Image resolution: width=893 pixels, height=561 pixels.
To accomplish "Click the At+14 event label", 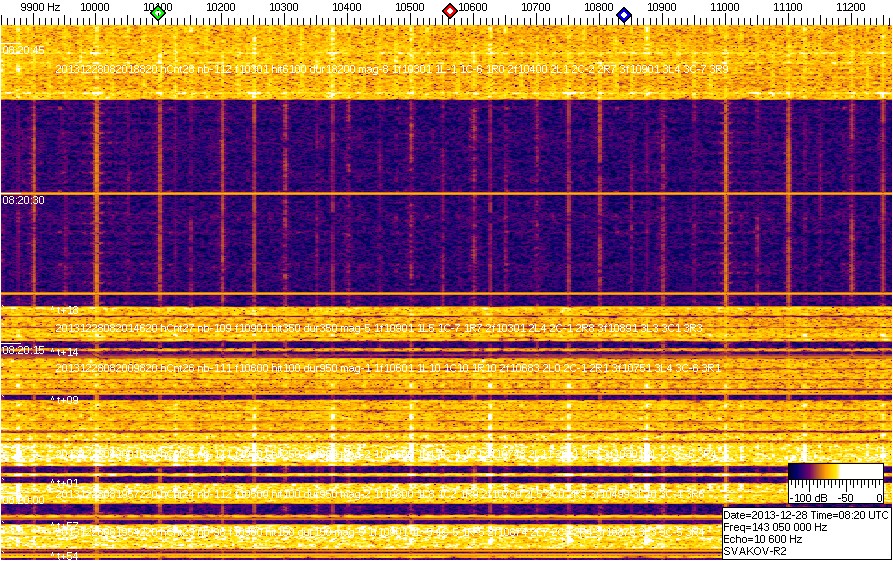I will click(65, 352).
